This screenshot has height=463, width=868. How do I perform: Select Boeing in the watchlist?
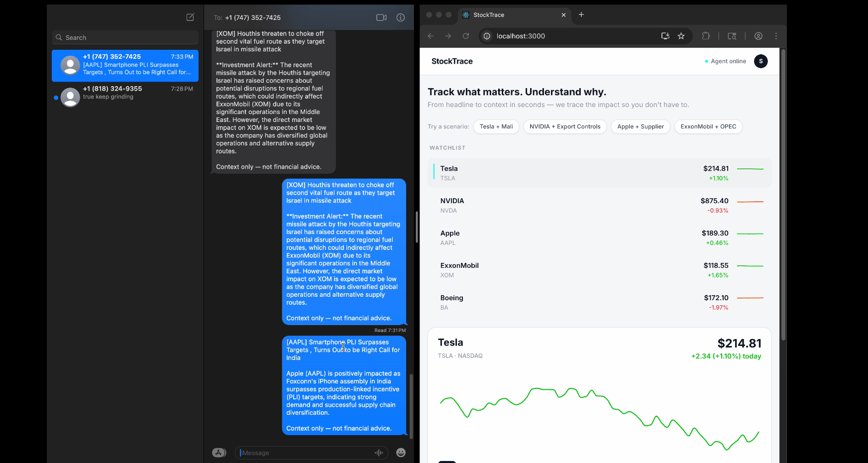(x=599, y=302)
